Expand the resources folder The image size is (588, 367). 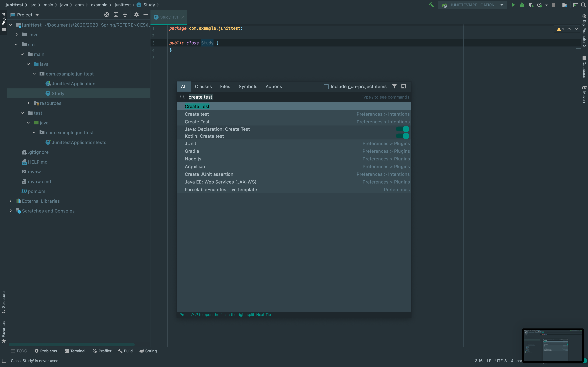28,103
